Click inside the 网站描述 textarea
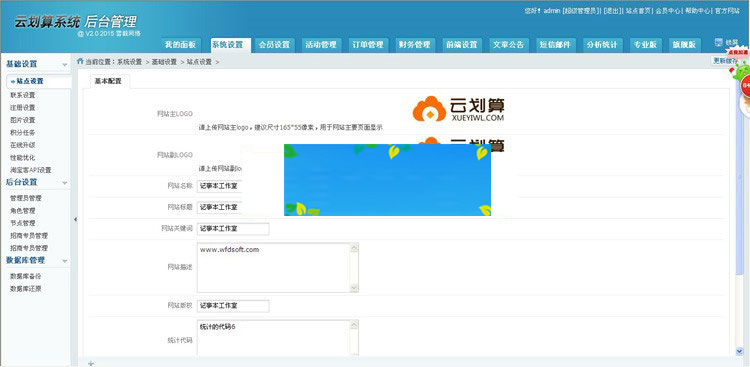The image size is (750, 367). click(x=277, y=267)
